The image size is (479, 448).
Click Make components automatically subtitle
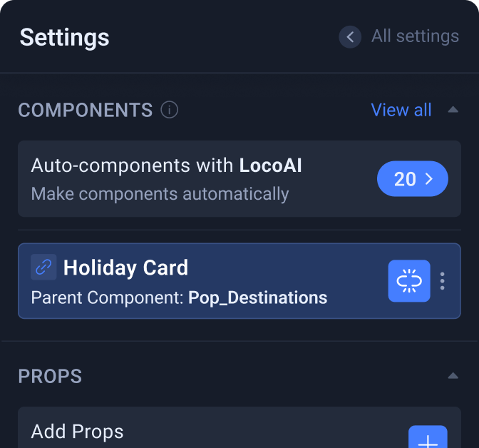[160, 194]
